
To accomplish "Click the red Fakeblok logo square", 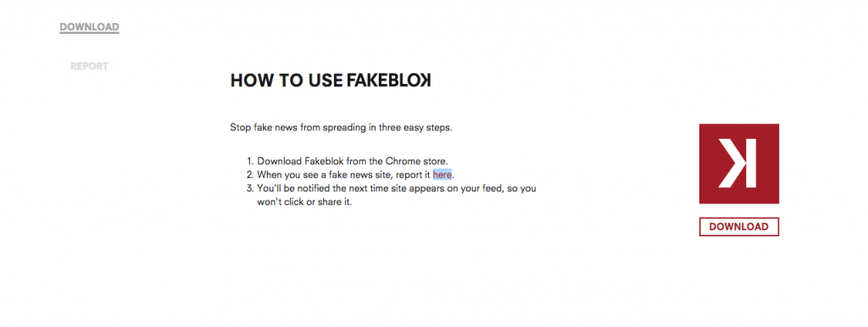I will click(739, 163).
